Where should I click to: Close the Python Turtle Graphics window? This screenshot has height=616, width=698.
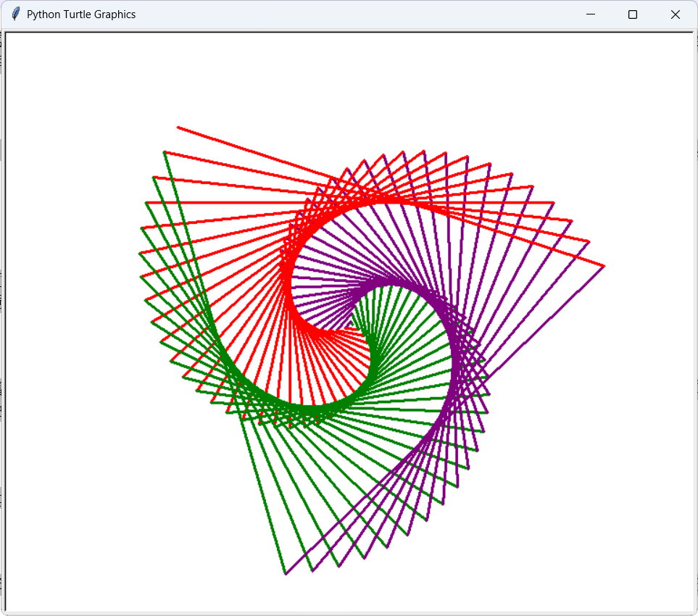pos(676,14)
